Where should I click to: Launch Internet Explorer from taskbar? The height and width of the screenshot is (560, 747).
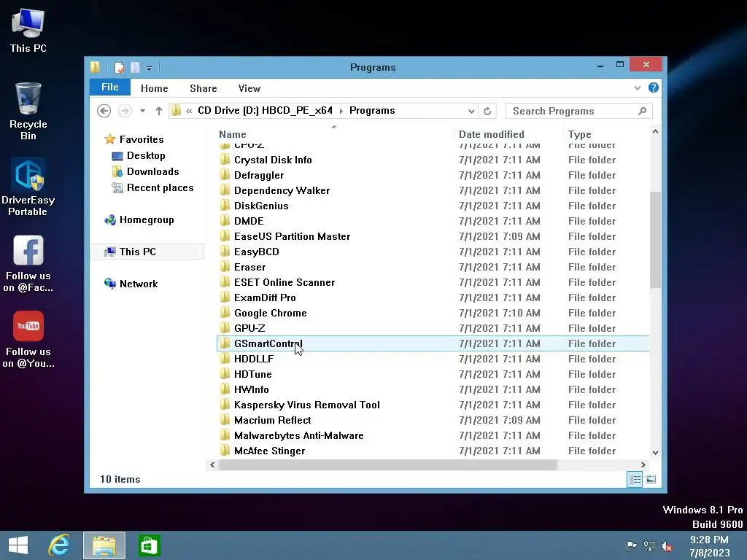[59, 545]
